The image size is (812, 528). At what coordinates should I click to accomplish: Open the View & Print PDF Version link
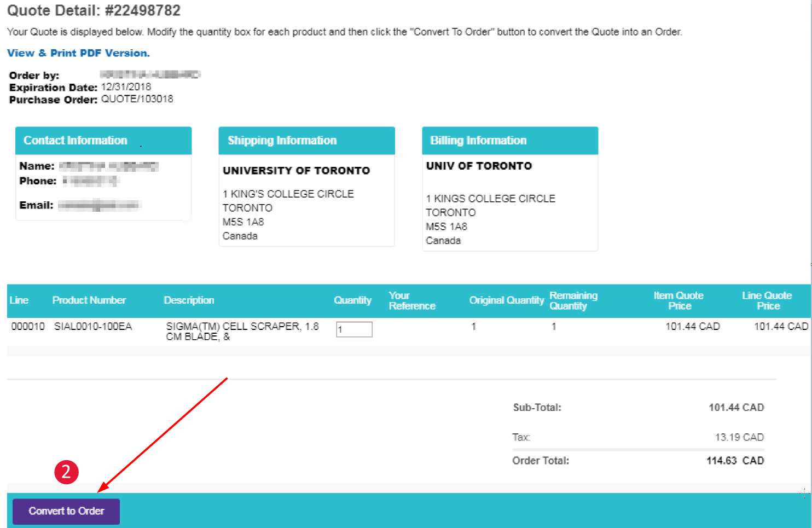[78, 53]
